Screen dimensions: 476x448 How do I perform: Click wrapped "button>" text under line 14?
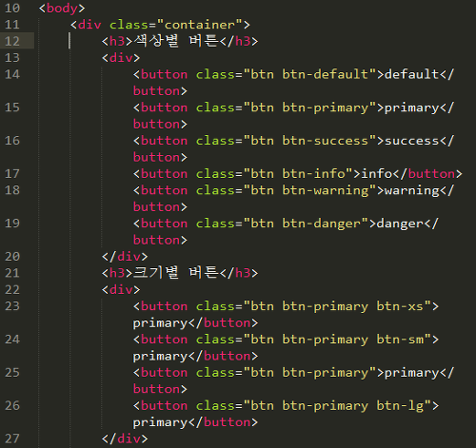[160, 91]
